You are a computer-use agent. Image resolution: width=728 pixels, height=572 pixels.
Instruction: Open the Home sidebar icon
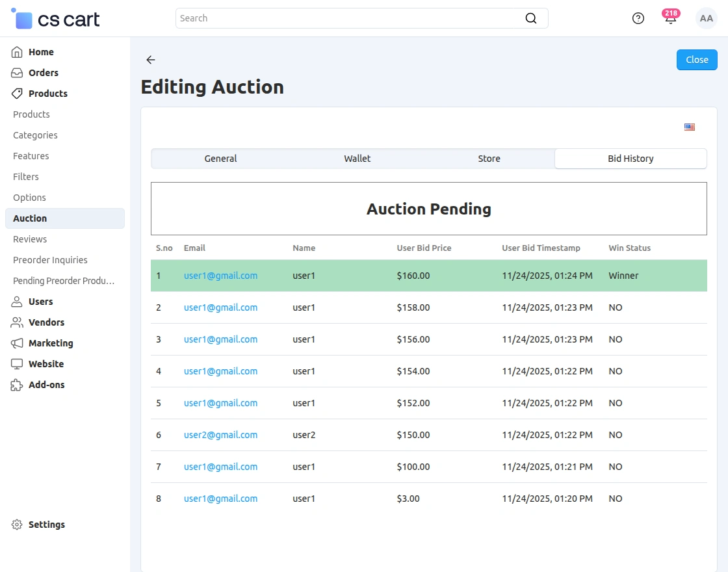[17, 51]
